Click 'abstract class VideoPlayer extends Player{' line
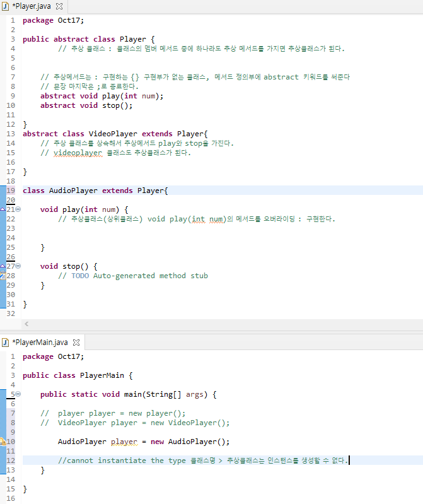 pos(115,134)
